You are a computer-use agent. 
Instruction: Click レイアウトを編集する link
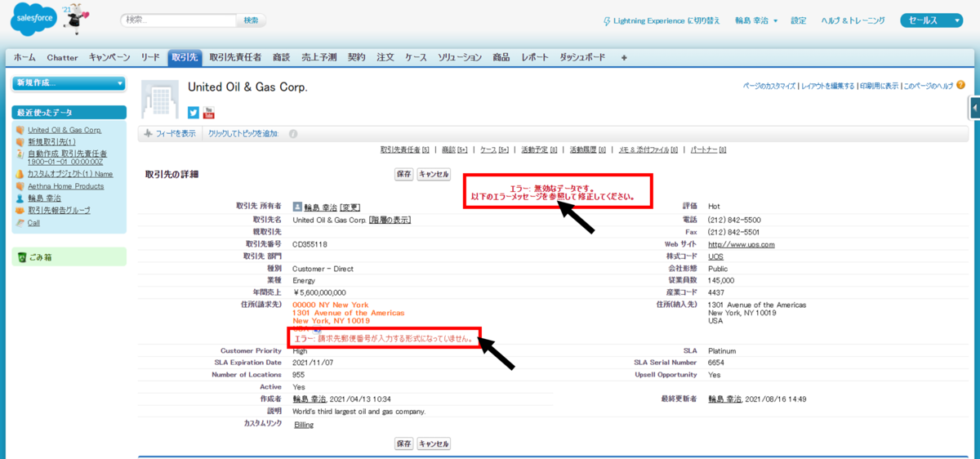[827, 85]
